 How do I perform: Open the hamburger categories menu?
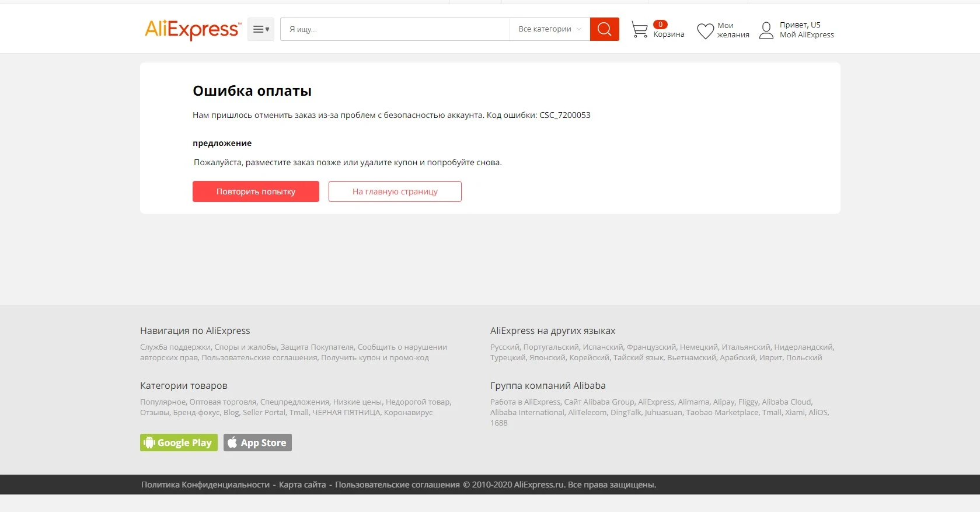click(x=261, y=29)
